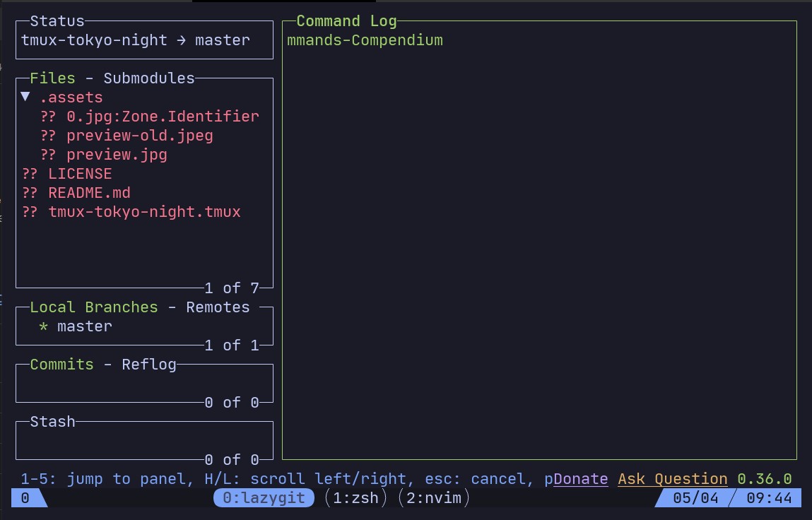Select the .assets folder row
The height and width of the screenshot is (520, 812).
pos(144,97)
